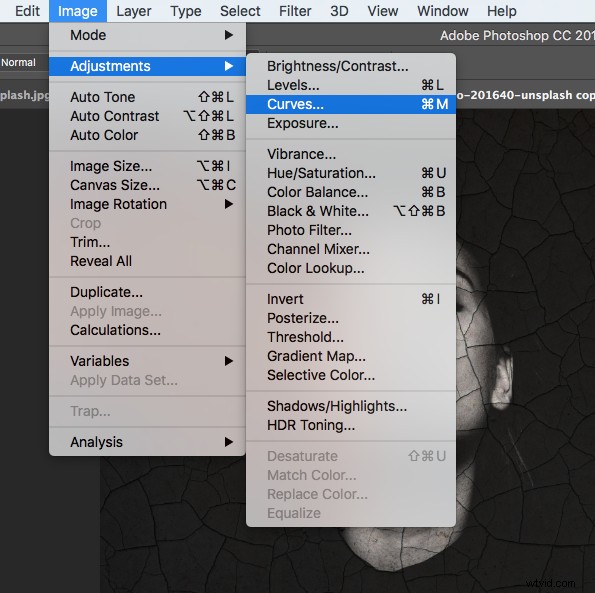595x593 pixels.
Task: Open Shadows/Highlights adjustment
Action: (351, 406)
